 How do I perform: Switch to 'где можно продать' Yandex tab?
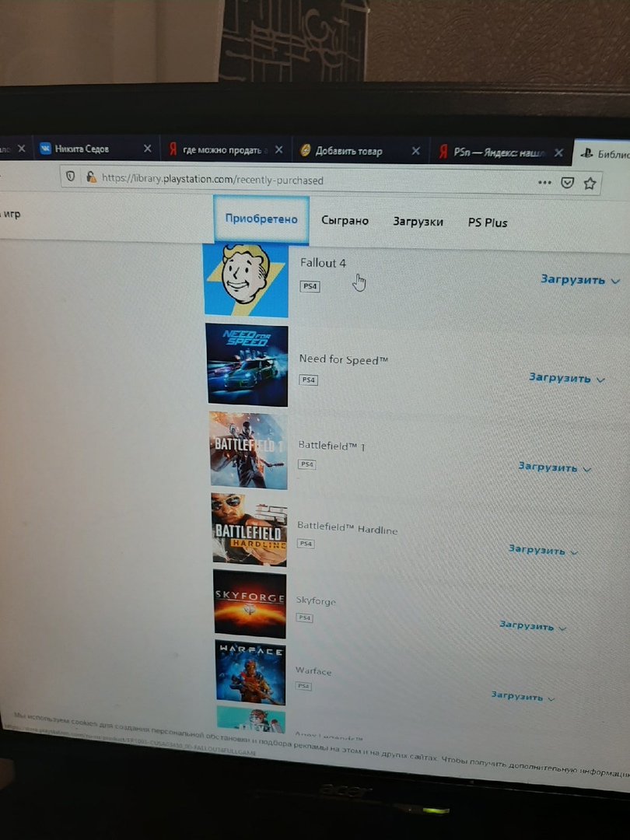(225, 149)
